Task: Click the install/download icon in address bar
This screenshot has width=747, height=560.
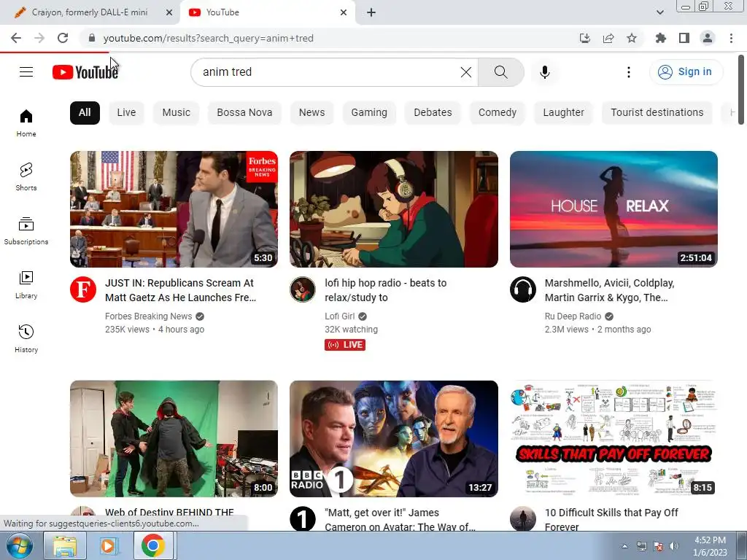Action: point(585,38)
